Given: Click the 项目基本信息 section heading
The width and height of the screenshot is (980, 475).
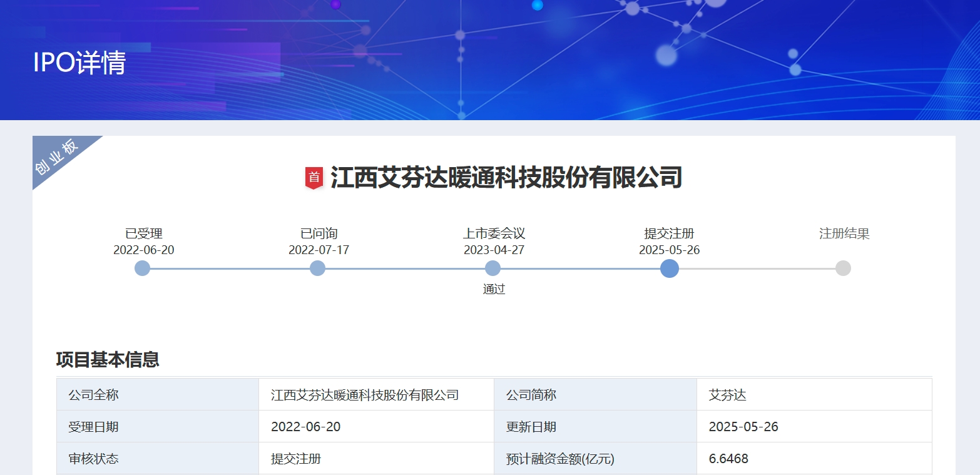Looking at the screenshot, I should 108,360.
